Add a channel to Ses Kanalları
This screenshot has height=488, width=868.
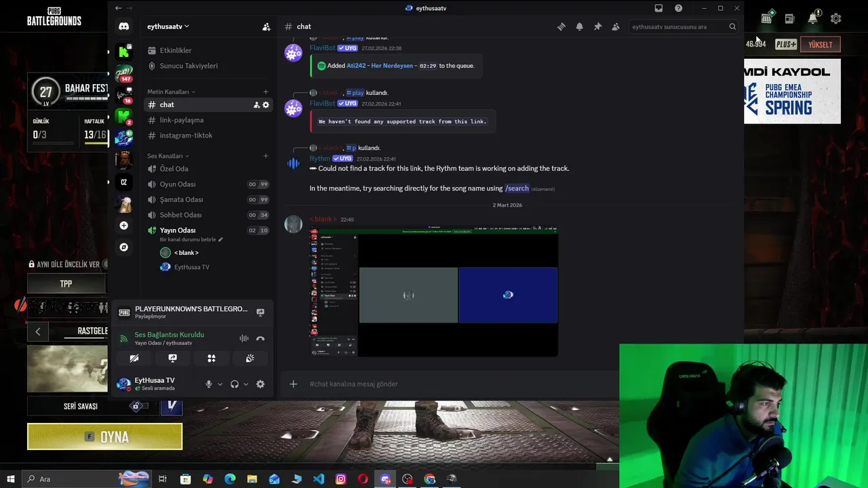[266, 156]
